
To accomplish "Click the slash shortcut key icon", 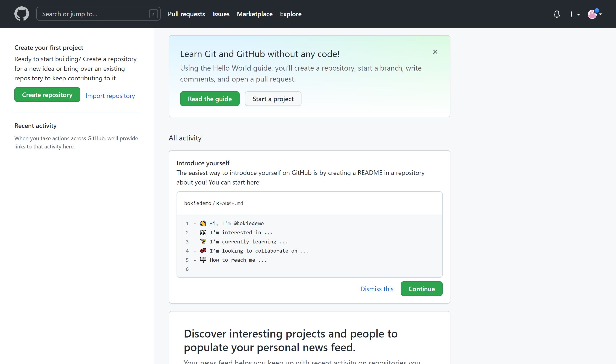I will coord(153,14).
